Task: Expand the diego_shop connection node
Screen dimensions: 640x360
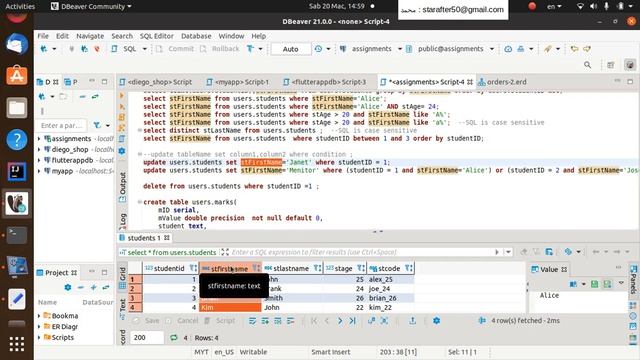Action: (39, 149)
